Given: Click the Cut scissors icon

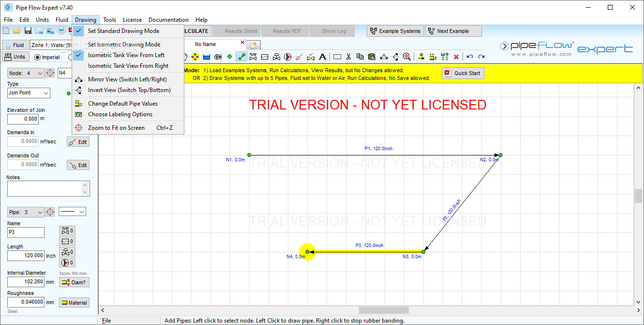Looking at the screenshot, I should [348, 57].
